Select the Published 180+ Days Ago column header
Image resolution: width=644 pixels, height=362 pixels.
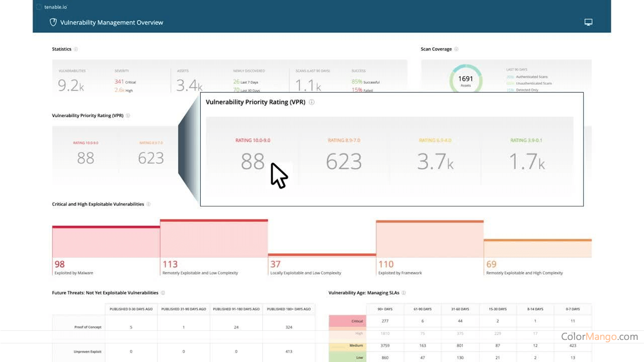[289, 309]
